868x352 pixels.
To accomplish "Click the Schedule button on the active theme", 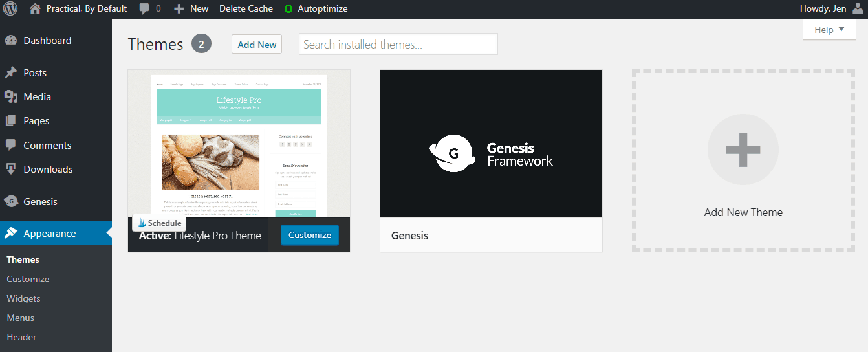I will 159,223.
